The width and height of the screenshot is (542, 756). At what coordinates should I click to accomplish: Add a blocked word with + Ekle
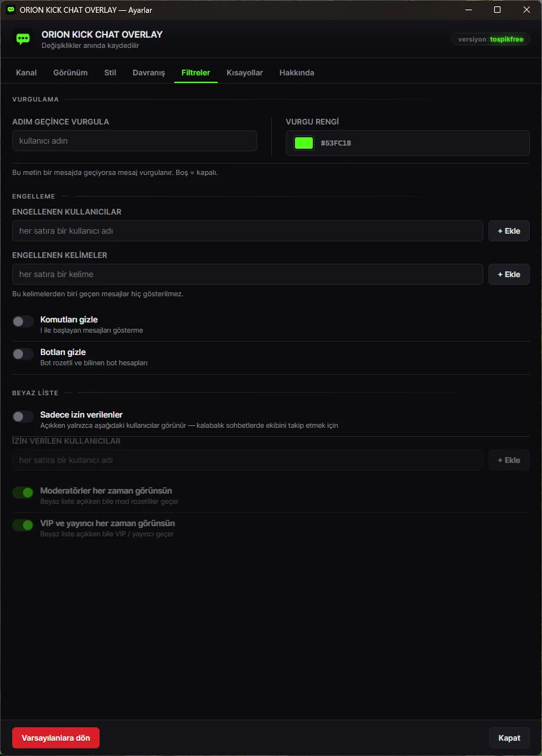click(509, 275)
